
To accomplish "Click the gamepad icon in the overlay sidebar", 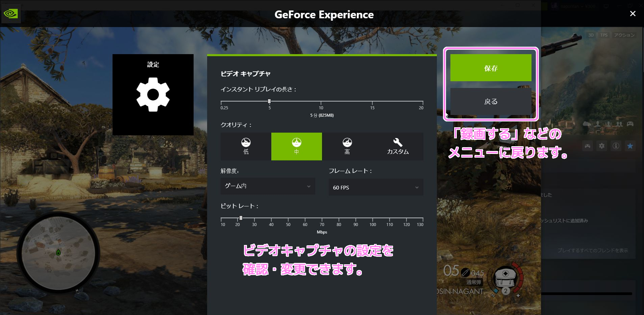I will (x=588, y=146).
